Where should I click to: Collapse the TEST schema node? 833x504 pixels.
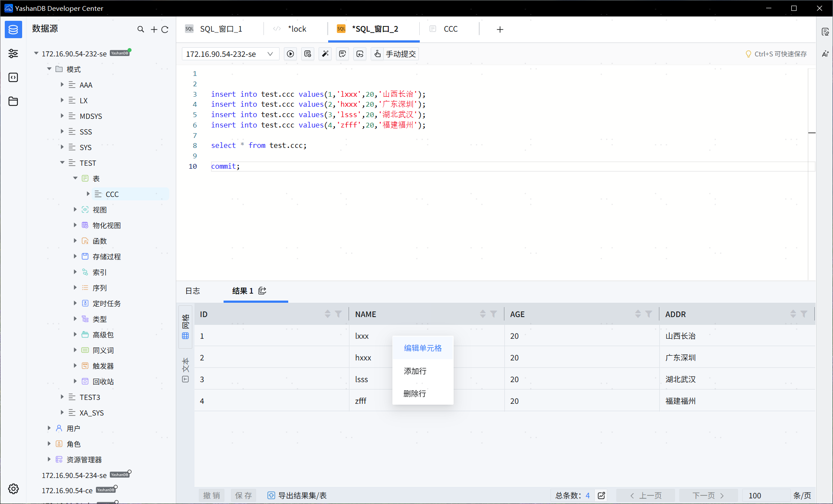pos(63,163)
